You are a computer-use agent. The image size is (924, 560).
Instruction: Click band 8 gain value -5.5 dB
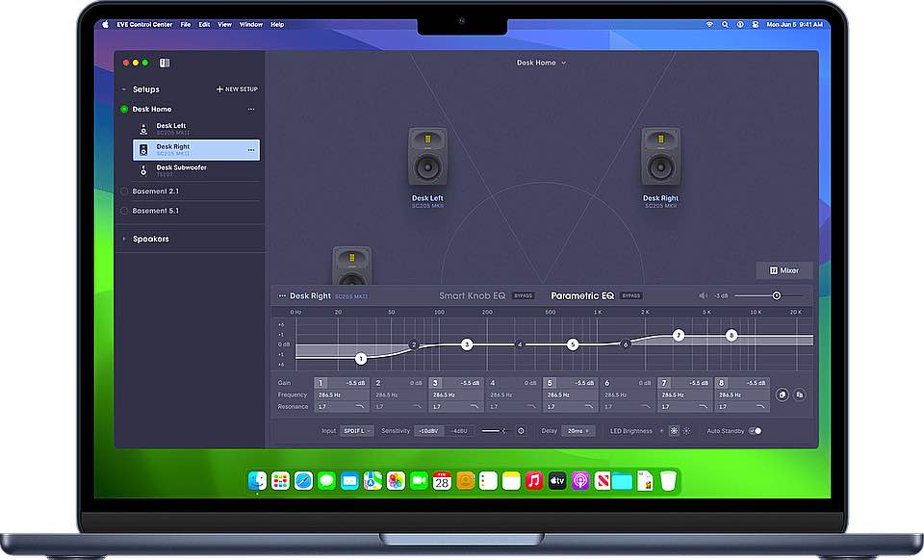pos(756,383)
